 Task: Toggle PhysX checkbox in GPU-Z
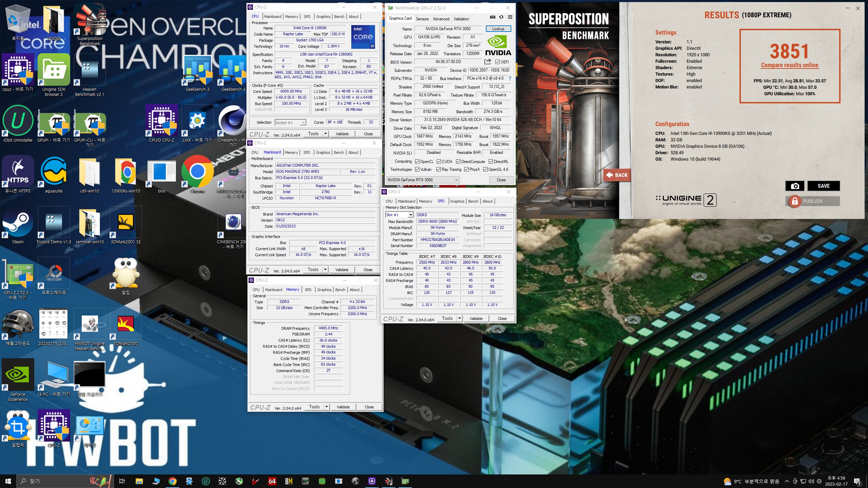click(466, 169)
